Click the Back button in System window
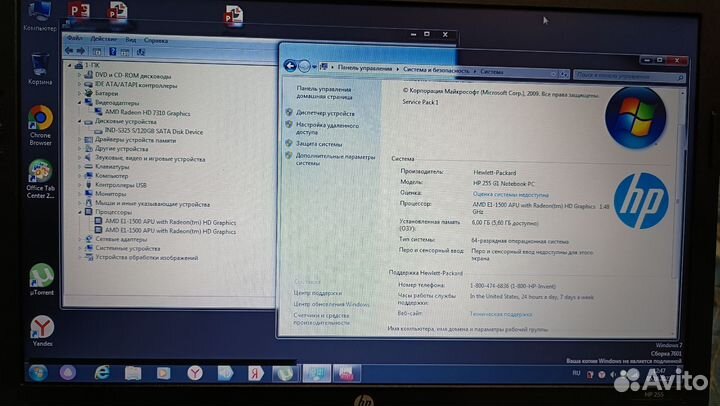The width and height of the screenshot is (720, 406). pos(290,66)
